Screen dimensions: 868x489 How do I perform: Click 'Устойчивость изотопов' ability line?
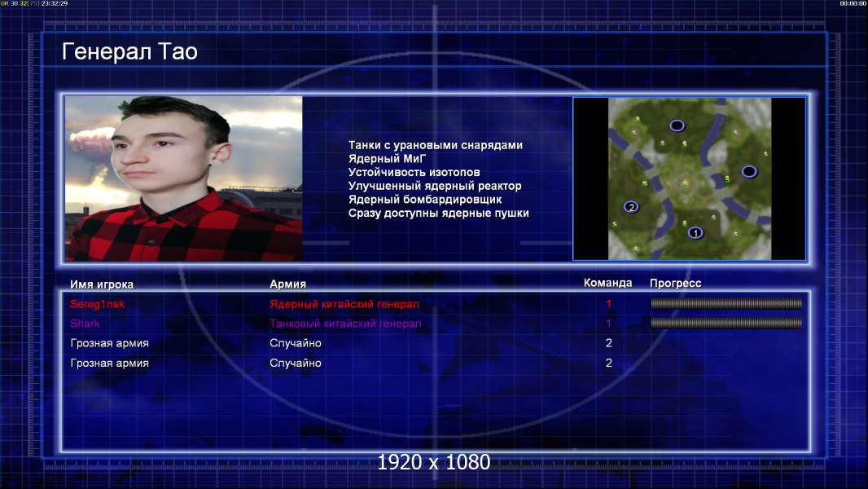click(414, 172)
